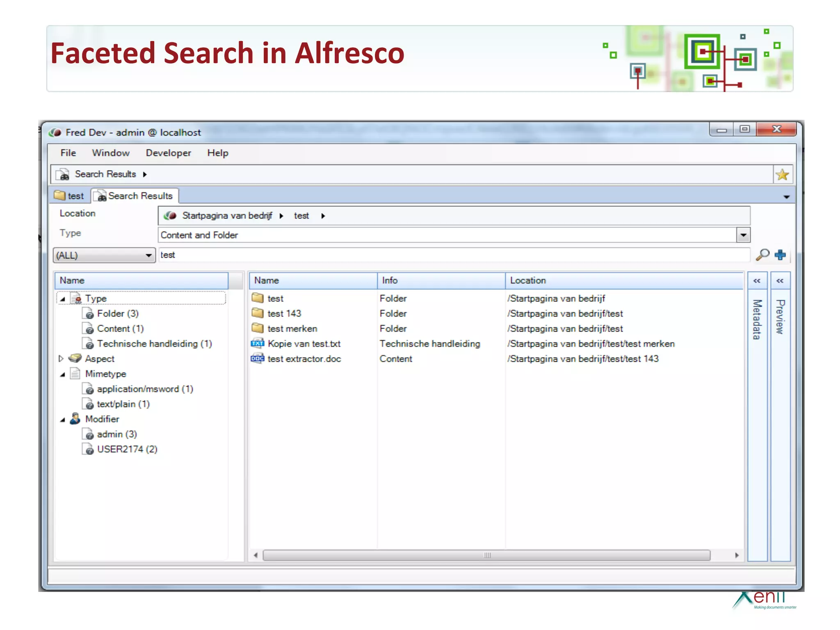
Task: Click the magnifying glass search icon
Action: tap(762, 255)
